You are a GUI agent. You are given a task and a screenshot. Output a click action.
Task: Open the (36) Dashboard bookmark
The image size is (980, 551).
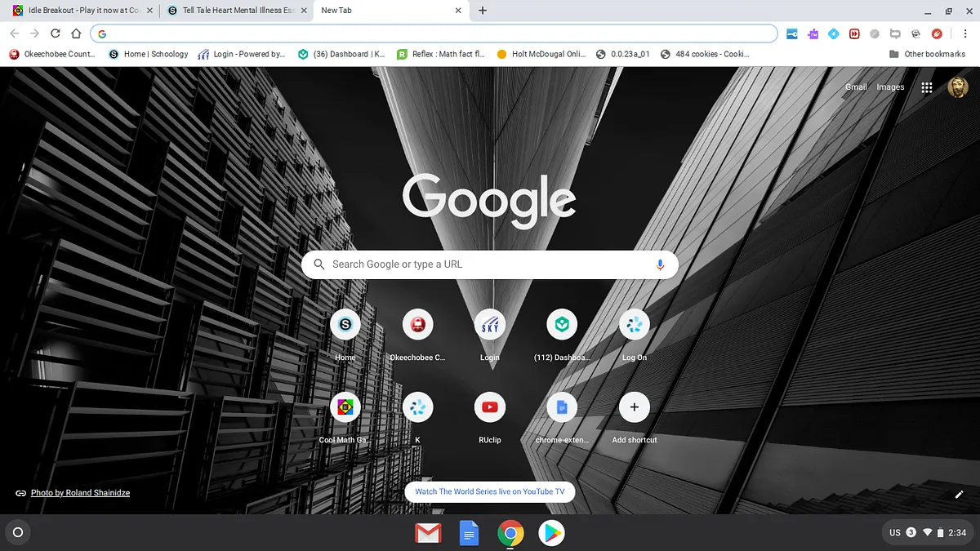pos(341,54)
